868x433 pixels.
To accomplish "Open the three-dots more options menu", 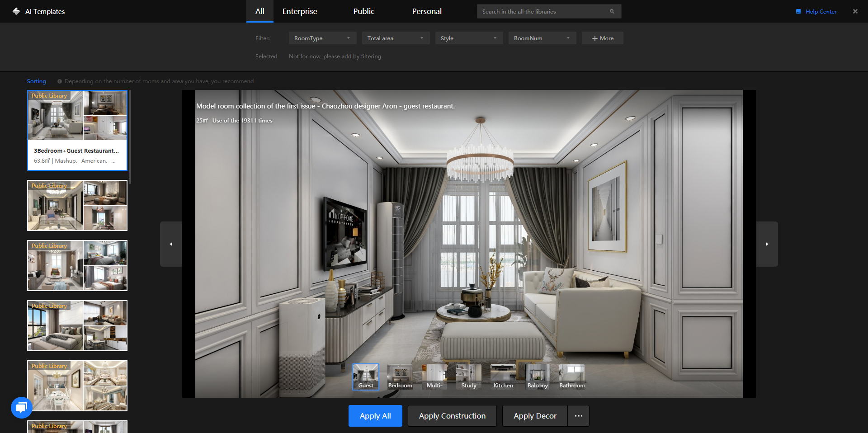I will tap(578, 416).
